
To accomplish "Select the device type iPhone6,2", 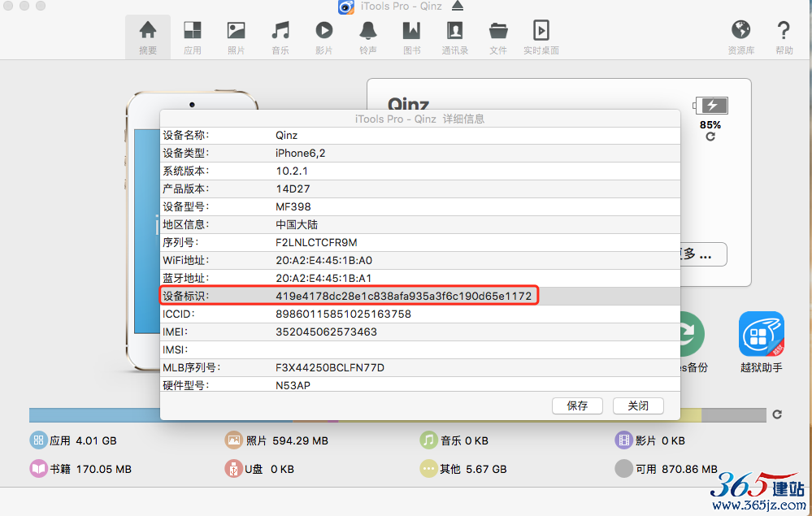I will click(301, 154).
